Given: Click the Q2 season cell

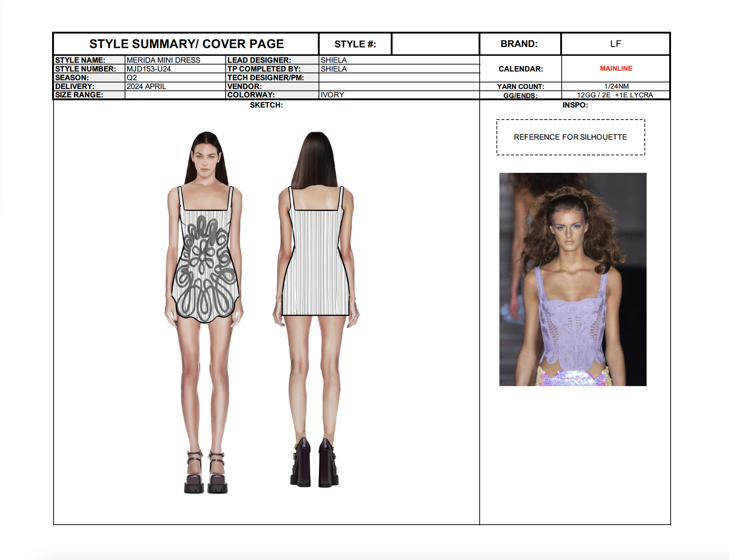Looking at the screenshot, I should tap(175, 78).
